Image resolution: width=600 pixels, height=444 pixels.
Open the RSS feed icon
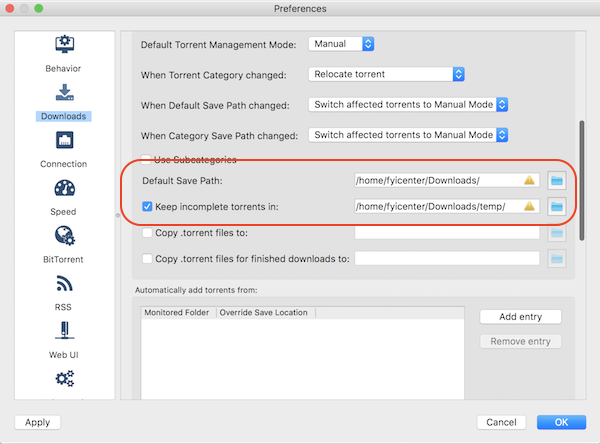(x=64, y=284)
